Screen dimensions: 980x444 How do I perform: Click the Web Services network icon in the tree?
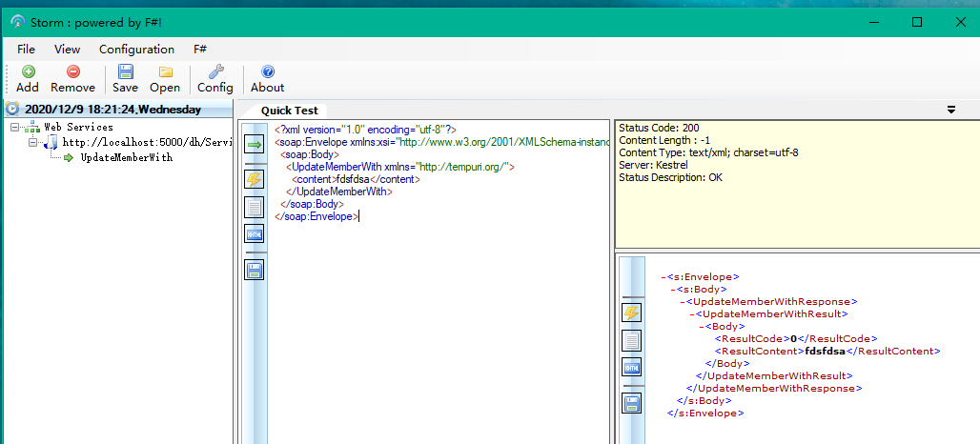(32, 128)
